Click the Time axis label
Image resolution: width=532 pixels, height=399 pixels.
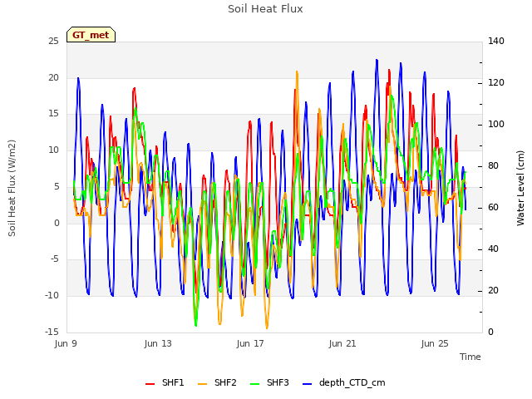point(470,357)
